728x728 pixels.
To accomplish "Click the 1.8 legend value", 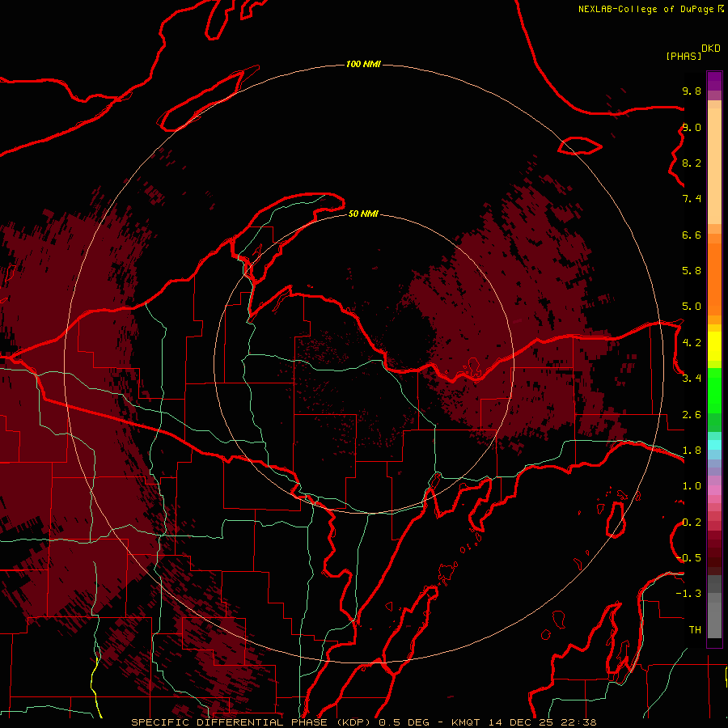I will click(x=692, y=451).
